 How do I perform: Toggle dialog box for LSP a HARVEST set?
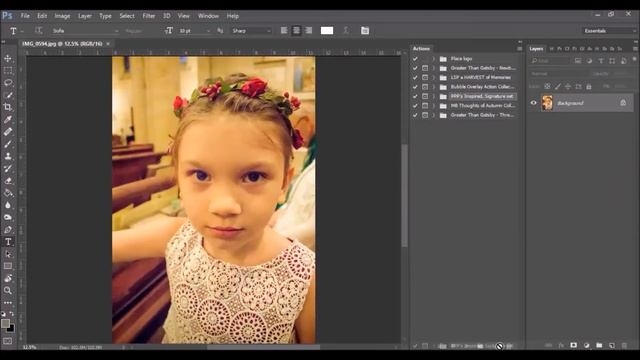click(425, 78)
